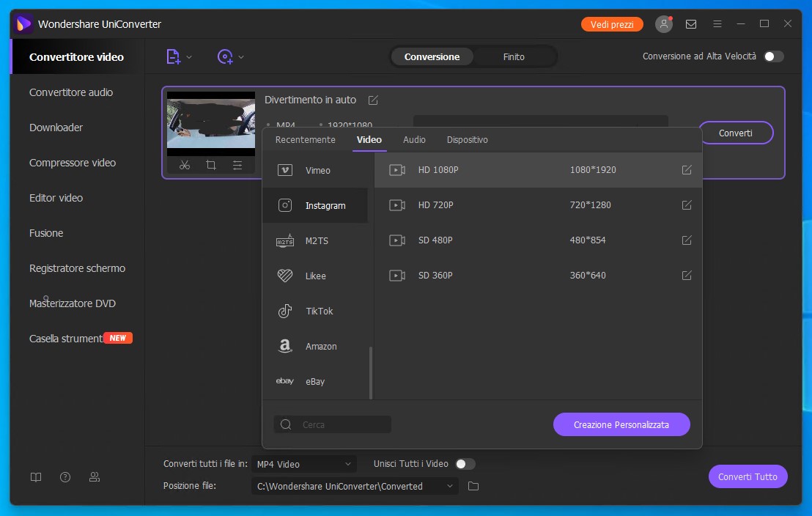Select the Likee format
812x516 pixels.
(315, 276)
